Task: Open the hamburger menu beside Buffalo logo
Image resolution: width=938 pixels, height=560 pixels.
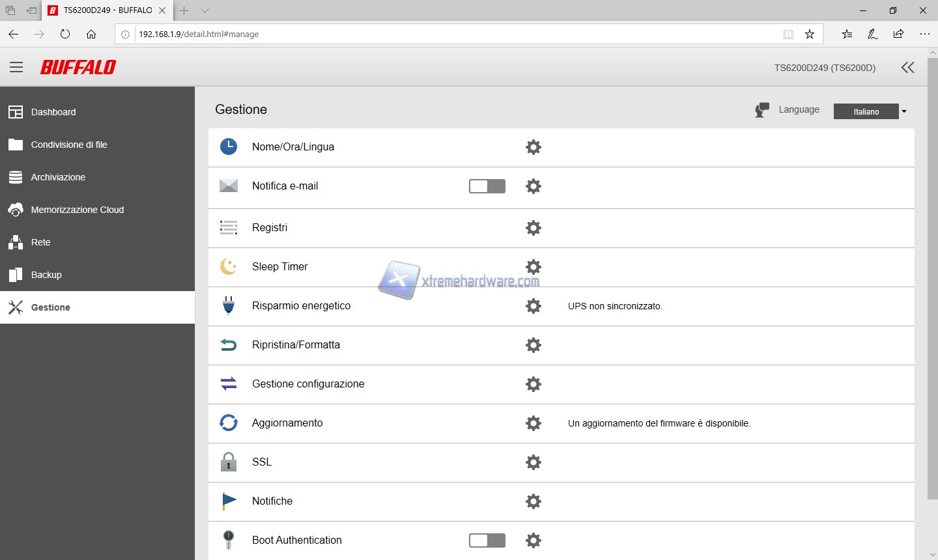Action: (x=16, y=67)
